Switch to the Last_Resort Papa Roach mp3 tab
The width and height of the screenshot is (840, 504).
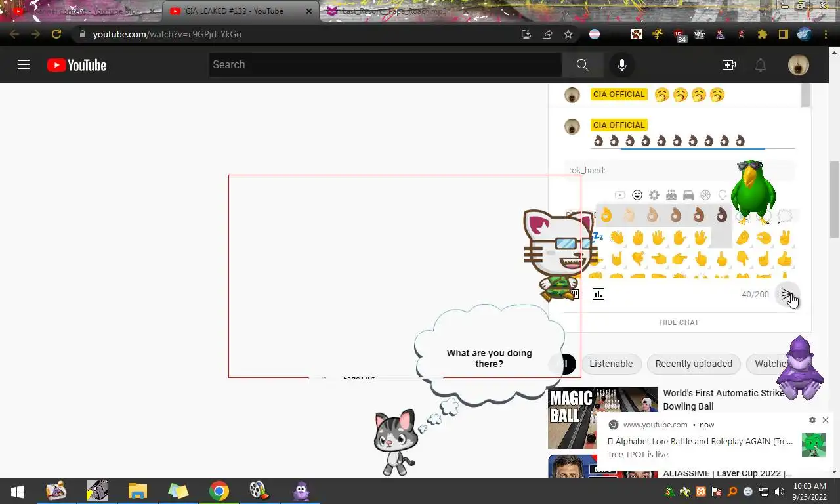[396, 11]
